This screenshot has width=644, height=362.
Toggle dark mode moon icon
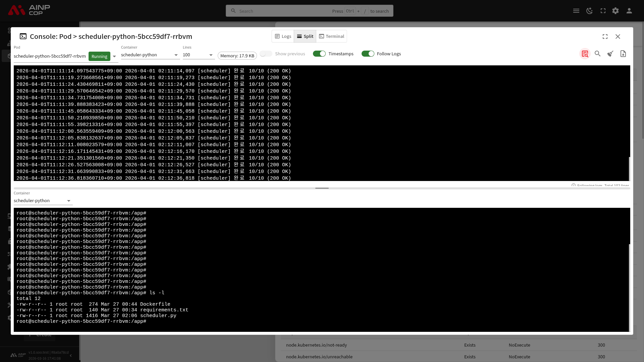point(589,11)
